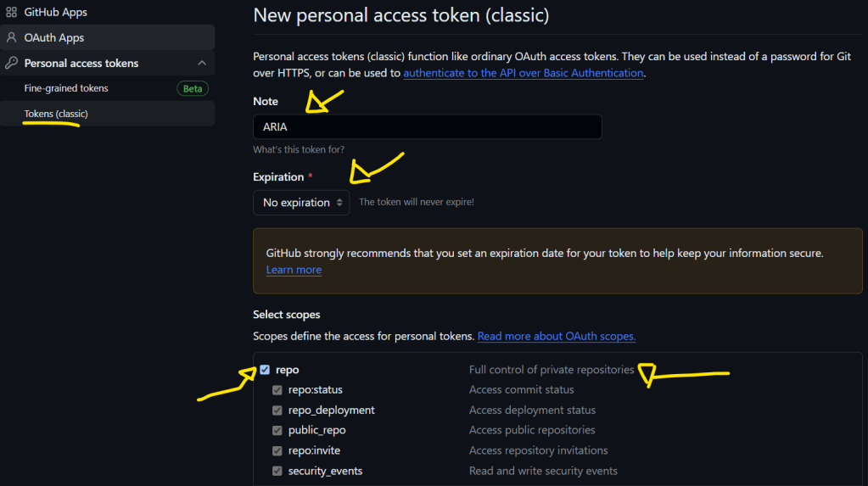Open Read more about OAuth scopes link

pyautogui.click(x=556, y=337)
